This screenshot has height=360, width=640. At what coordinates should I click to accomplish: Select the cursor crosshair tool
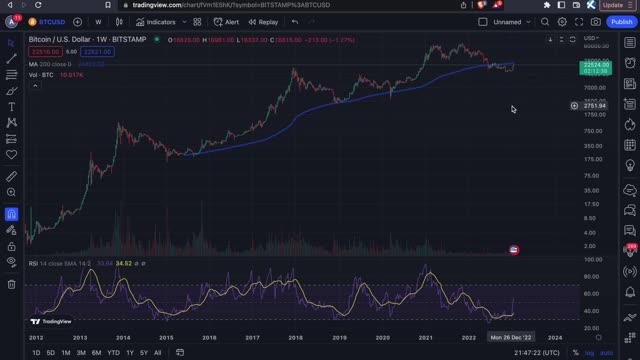11,42
